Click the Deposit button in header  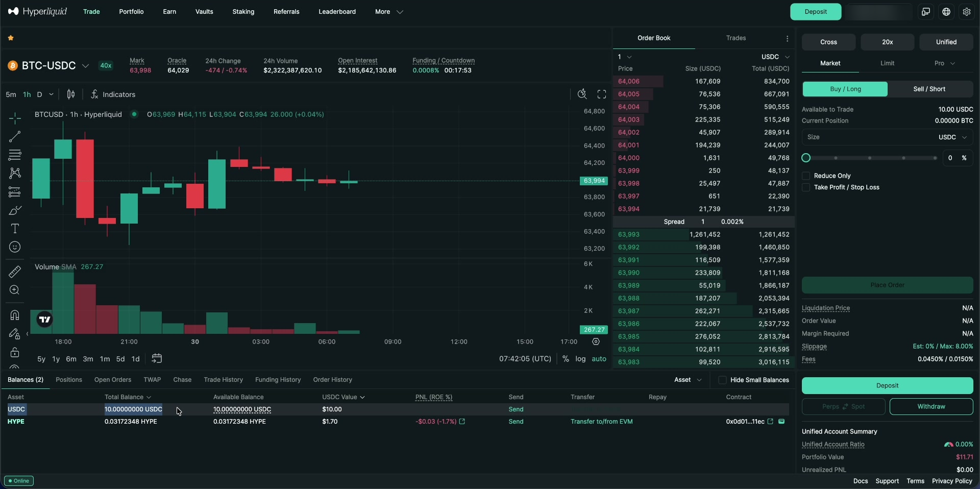point(816,12)
